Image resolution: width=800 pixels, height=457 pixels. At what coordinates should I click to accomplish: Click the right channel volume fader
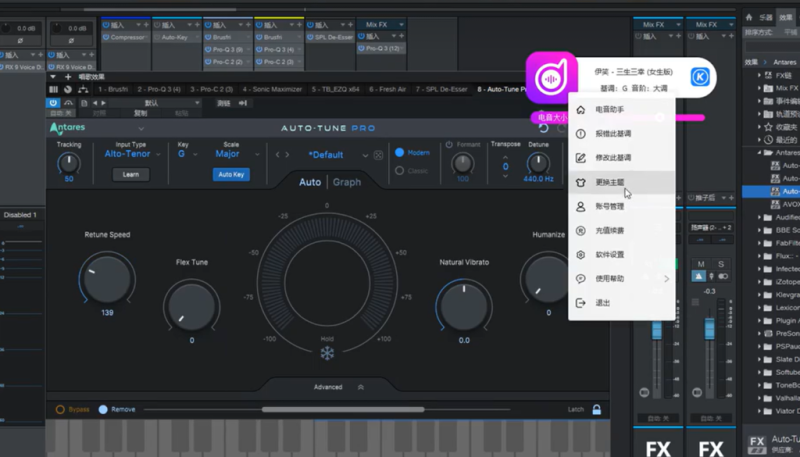tap(710, 328)
